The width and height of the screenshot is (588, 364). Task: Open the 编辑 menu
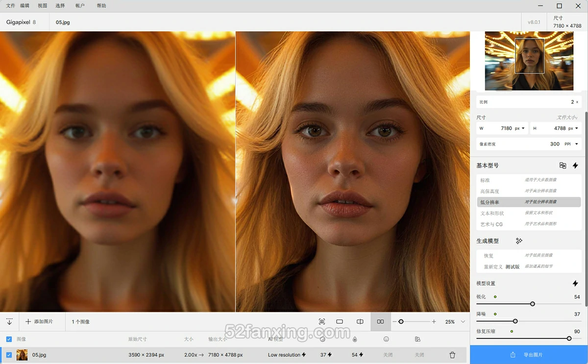[24, 6]
